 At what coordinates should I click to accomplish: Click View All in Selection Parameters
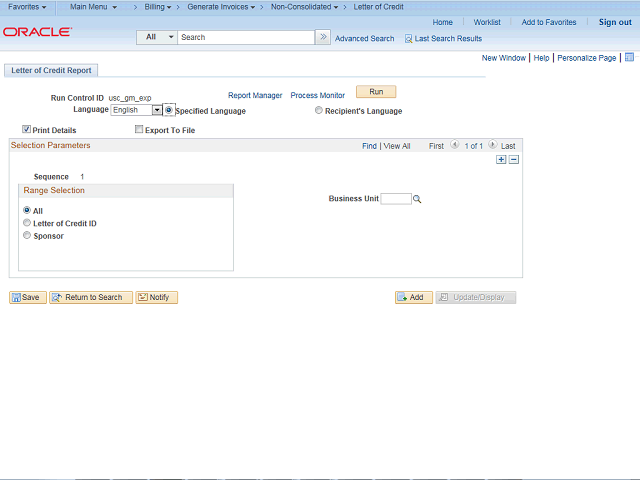click(397, 146)
